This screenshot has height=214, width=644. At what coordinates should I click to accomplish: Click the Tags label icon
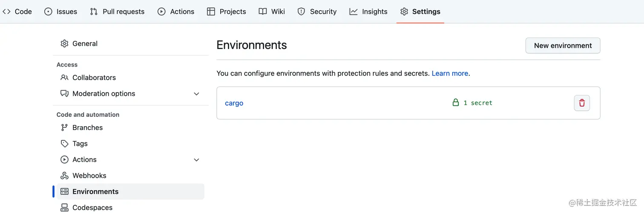tap(64, 144)
